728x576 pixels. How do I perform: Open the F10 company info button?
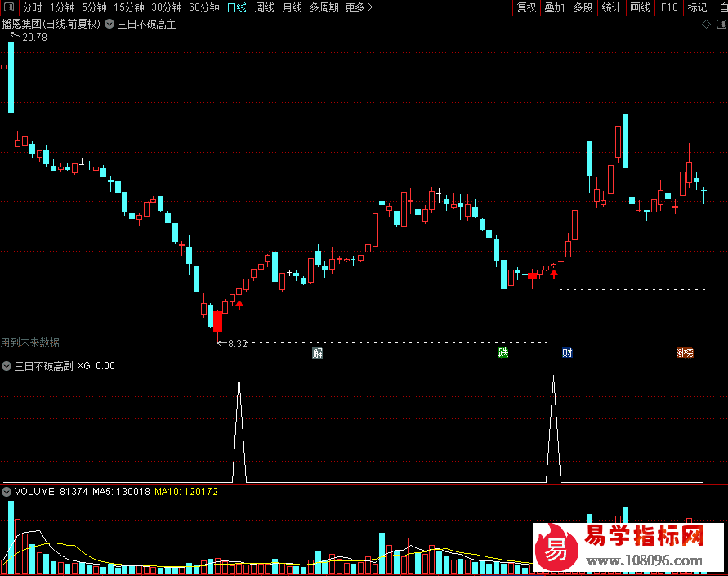tap(669, 8)
